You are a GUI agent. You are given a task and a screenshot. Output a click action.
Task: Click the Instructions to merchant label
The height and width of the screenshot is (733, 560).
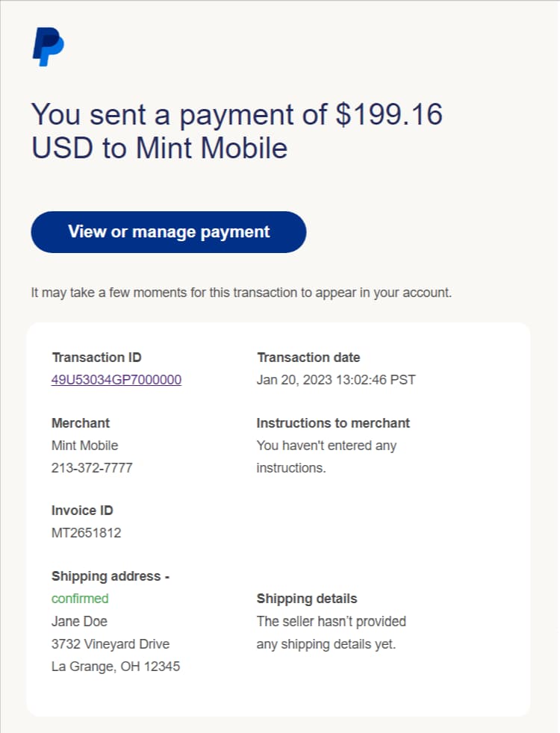pos(333,423)
